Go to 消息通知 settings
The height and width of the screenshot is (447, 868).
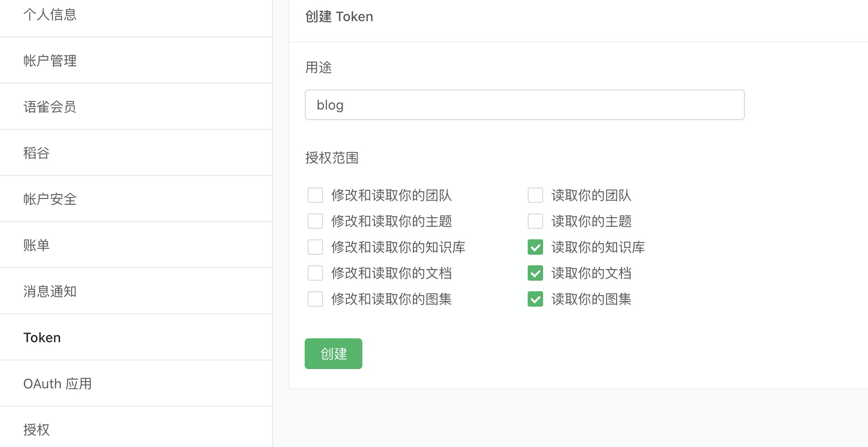coord(50,292)
